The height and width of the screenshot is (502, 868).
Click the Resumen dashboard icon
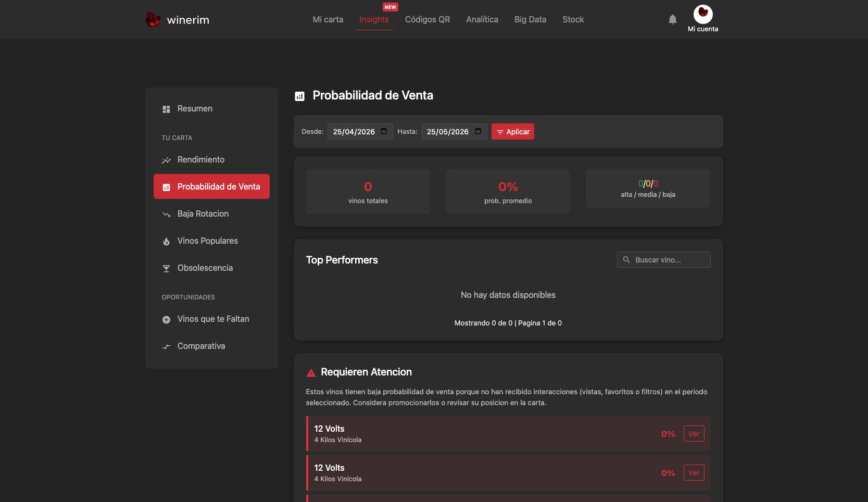point(166,109)
